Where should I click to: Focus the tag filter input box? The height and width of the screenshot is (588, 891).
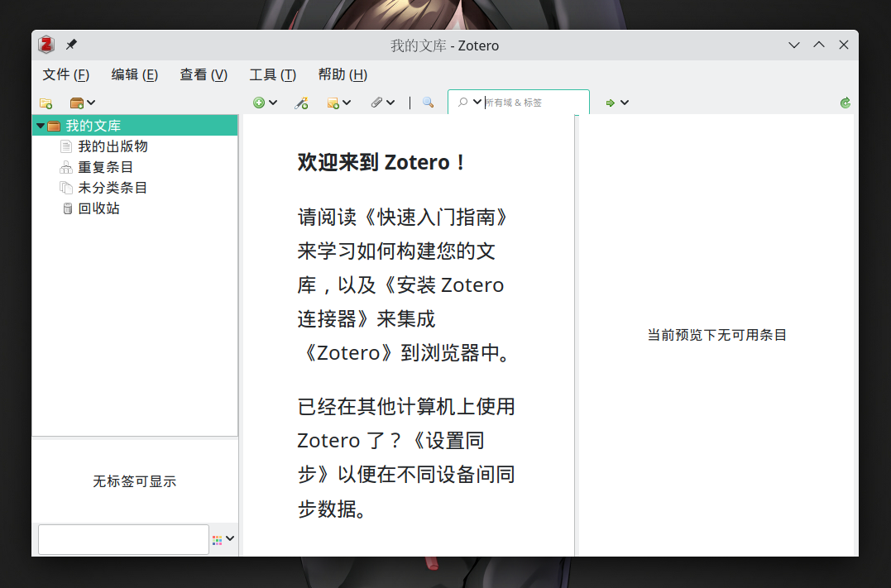tap(123, 539)
